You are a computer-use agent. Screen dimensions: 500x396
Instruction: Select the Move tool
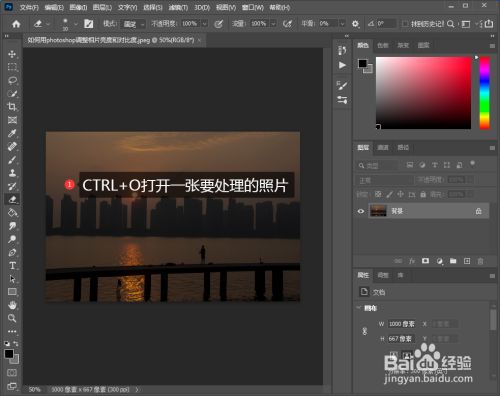(x=12, y=54)
